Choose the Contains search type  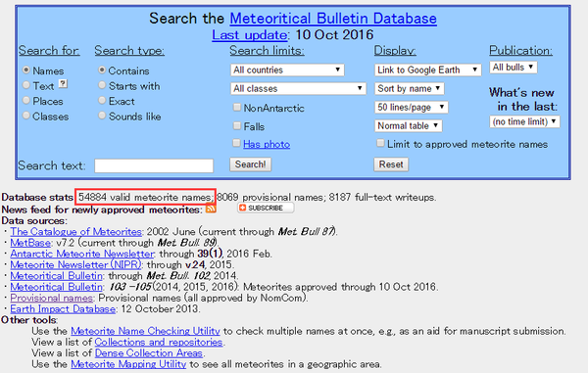click(x=102, y=70)
